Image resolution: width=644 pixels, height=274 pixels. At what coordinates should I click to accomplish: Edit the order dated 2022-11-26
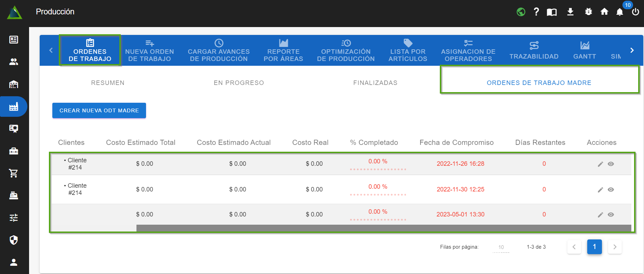(x=600, y=164)
